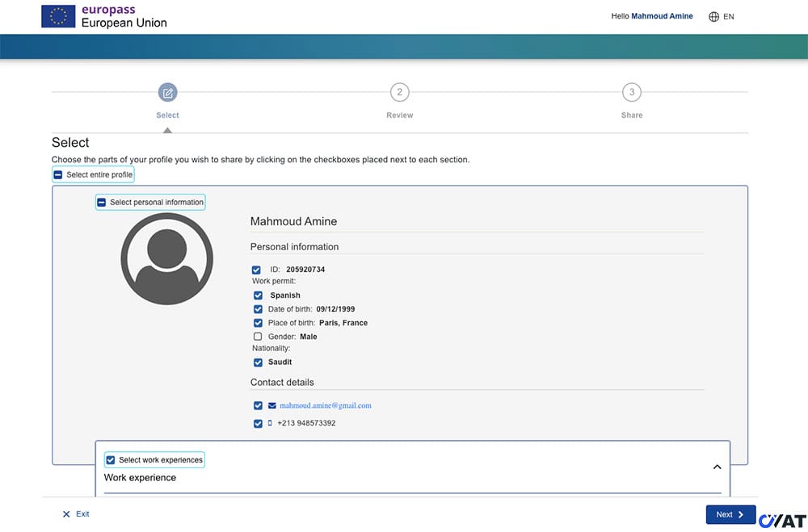Uncheck the Date of birth checkbox
Screen dimensions: 808x532
[258, 309]
